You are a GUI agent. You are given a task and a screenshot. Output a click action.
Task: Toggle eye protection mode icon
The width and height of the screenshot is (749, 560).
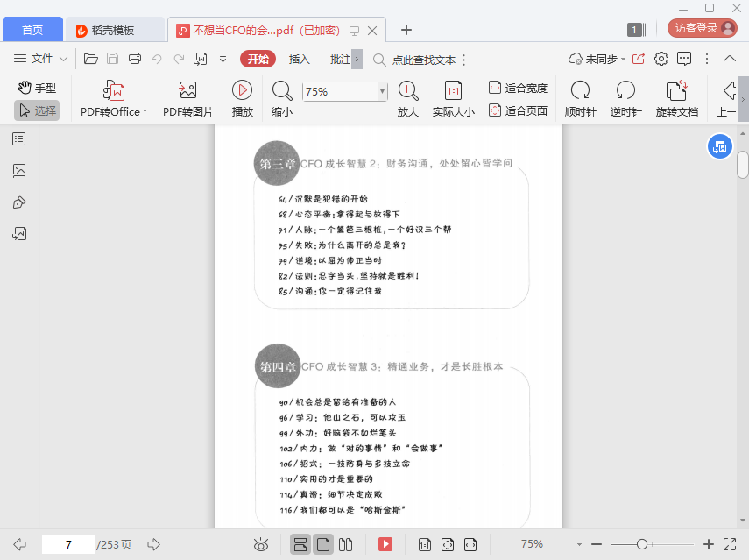(261, 544)
